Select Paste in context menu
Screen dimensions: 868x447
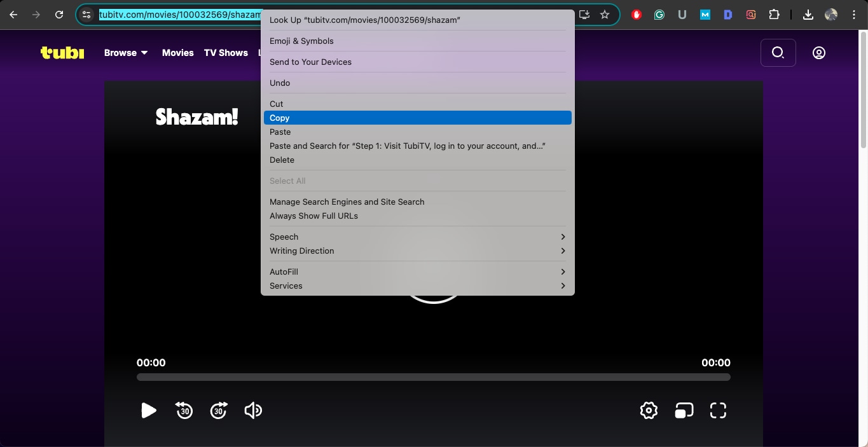pos(418,132)
